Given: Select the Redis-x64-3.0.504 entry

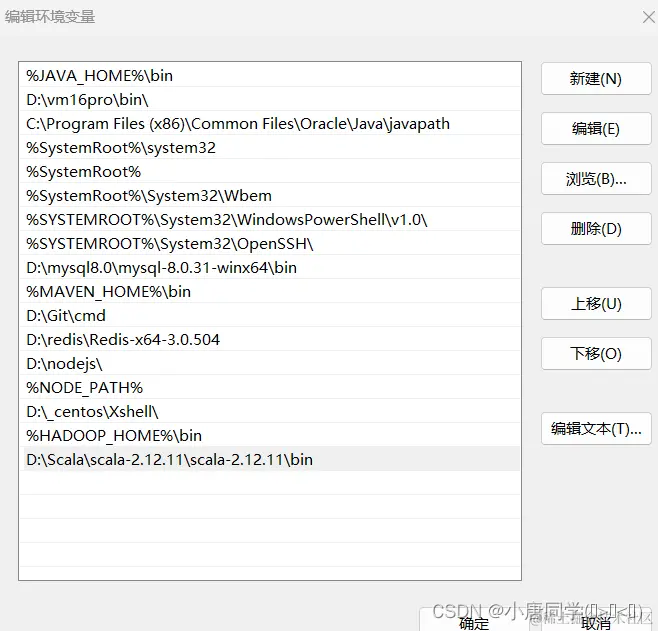Looking at the screenshot, I should point(269,339).
